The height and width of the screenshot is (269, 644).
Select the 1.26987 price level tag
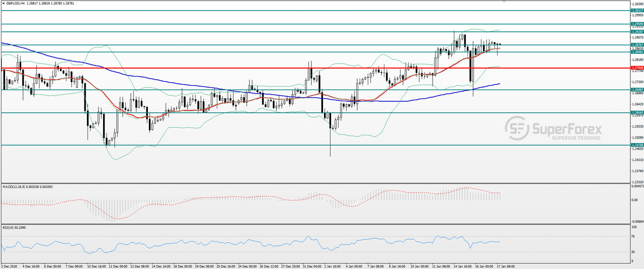coord(637,90)
